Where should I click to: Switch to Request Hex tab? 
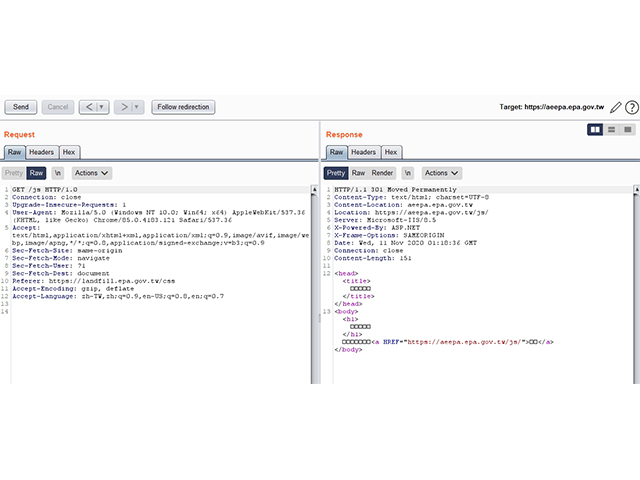tap(69, 152)
